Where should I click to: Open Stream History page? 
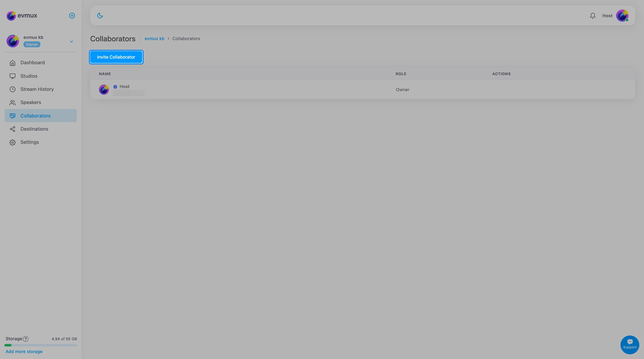pyautogui.click(x=41, y=89)
